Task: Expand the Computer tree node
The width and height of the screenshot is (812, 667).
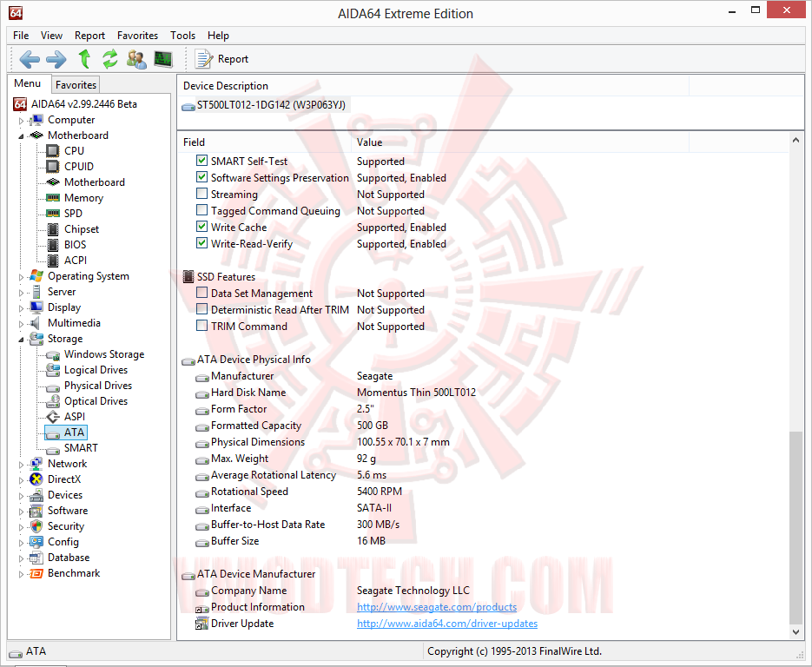Action: pyautogui.click(x=21, y=121)
